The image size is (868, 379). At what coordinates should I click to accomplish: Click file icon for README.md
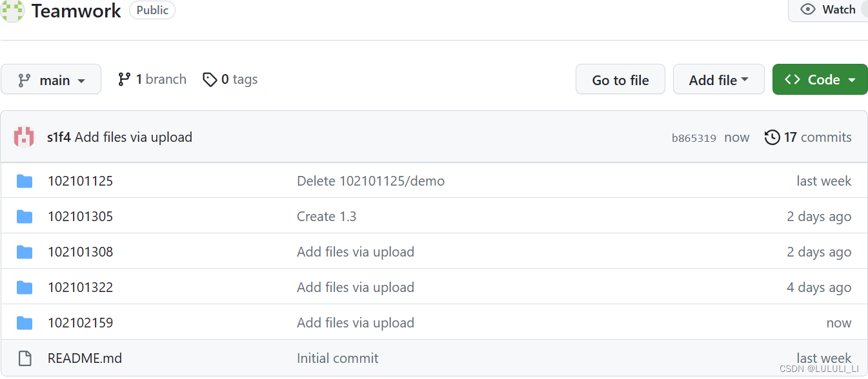click(25, 358)
